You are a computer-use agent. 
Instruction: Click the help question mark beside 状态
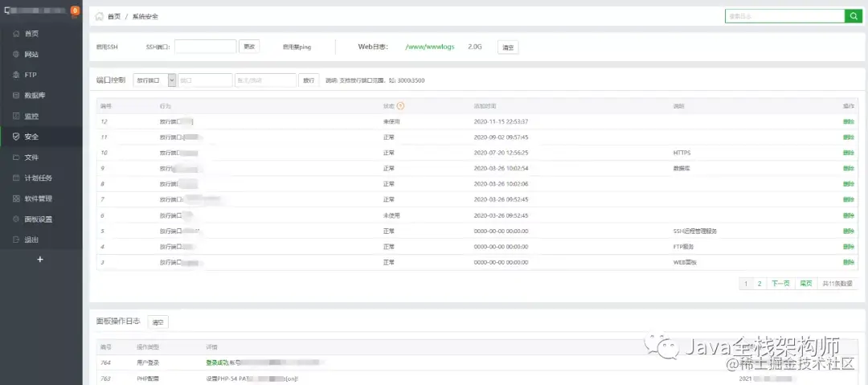coord(401,106)
